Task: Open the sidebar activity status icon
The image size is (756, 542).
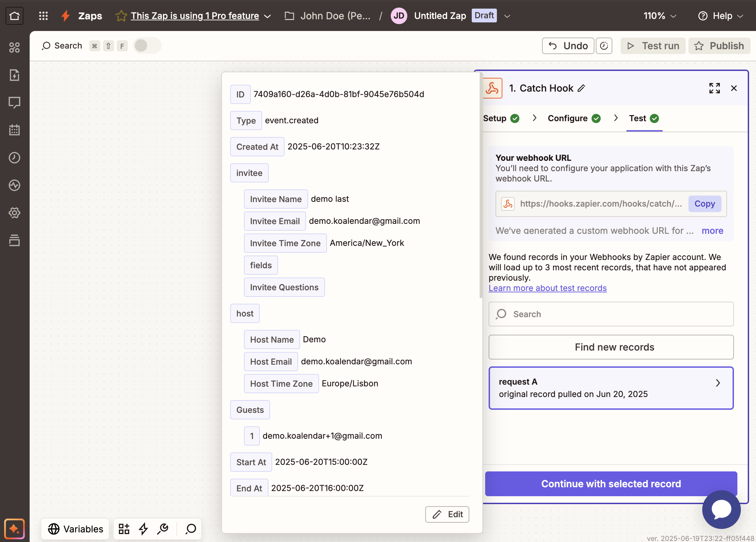Action: [x=14, y=185]
